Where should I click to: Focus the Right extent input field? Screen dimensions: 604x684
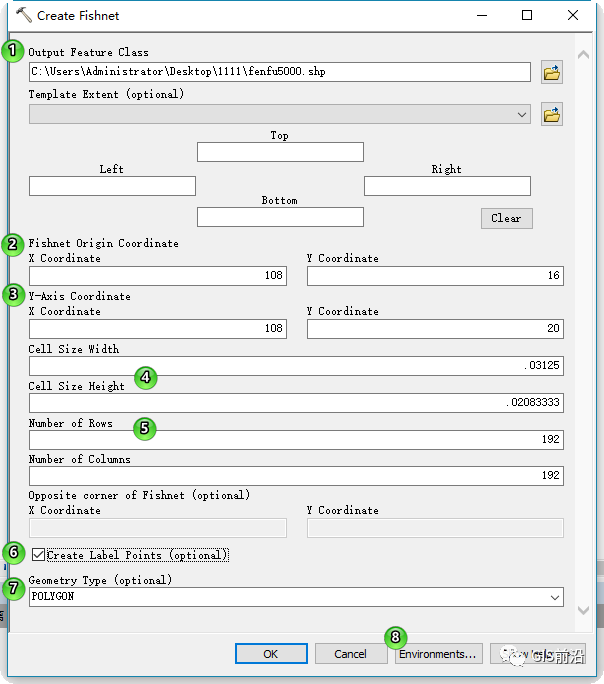pos(447,186)
